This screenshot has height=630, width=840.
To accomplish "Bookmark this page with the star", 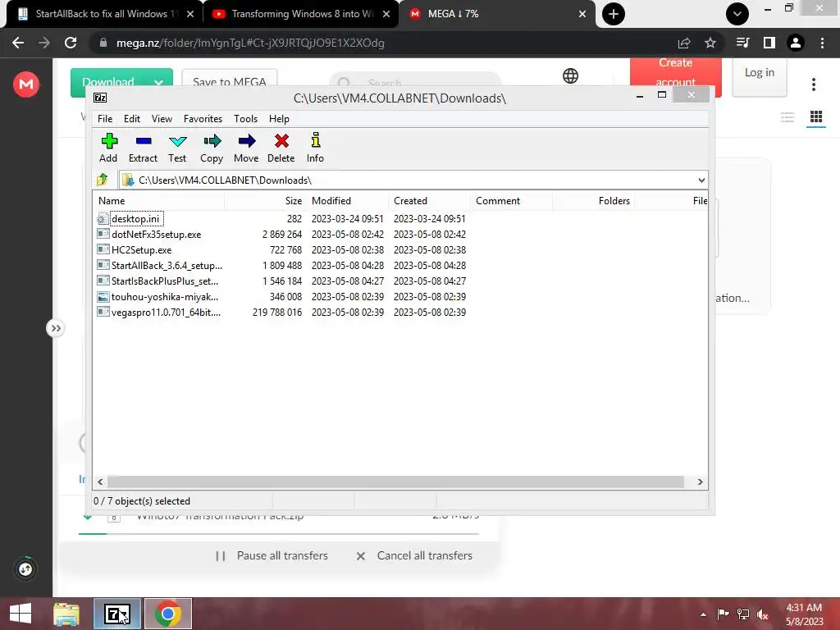I will pyautogui.click(x=710, y=43).
